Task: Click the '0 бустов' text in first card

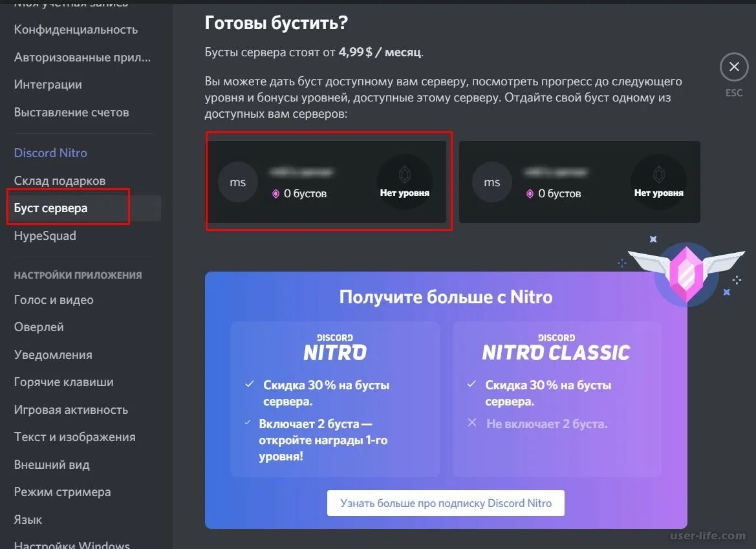Action: coord(305,194)
